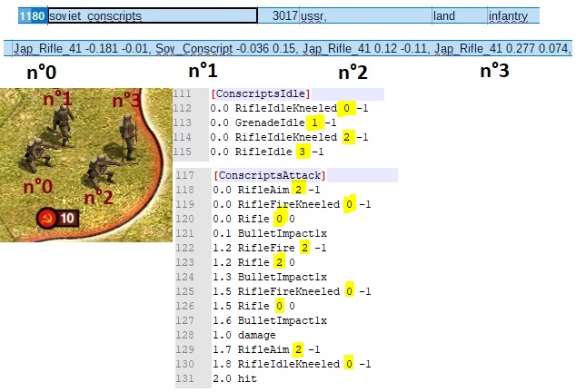576x392 pixels.
Task: Click the line 1.6 BulletImpact1x
Action: [x=270, y=320]
